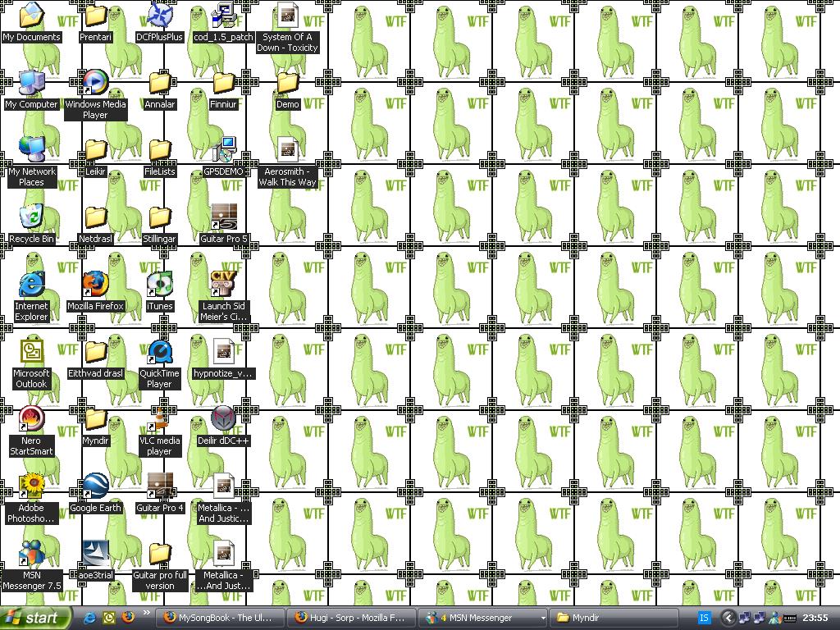Open MSN Messenger tray icon
The height and width of the screenshot is (630, 840).
pos(774,619)
